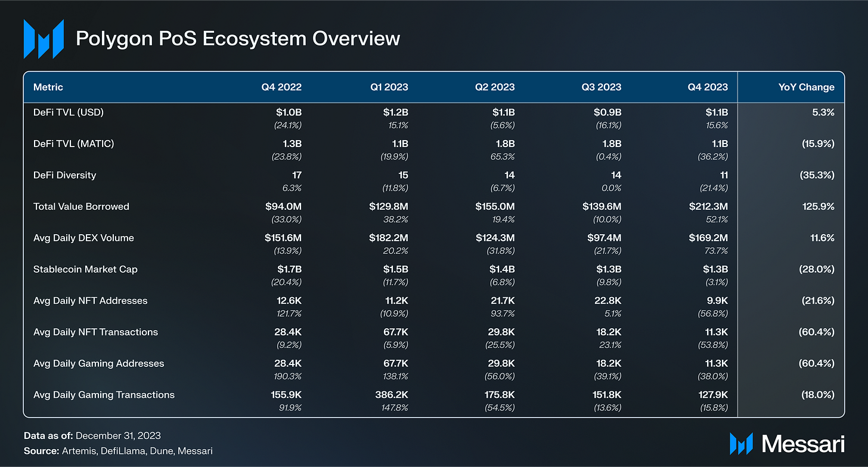This screenshot has height=467, width=868.
Task: Click the '125.9%' YoY change value
Action: click(819, 207)
